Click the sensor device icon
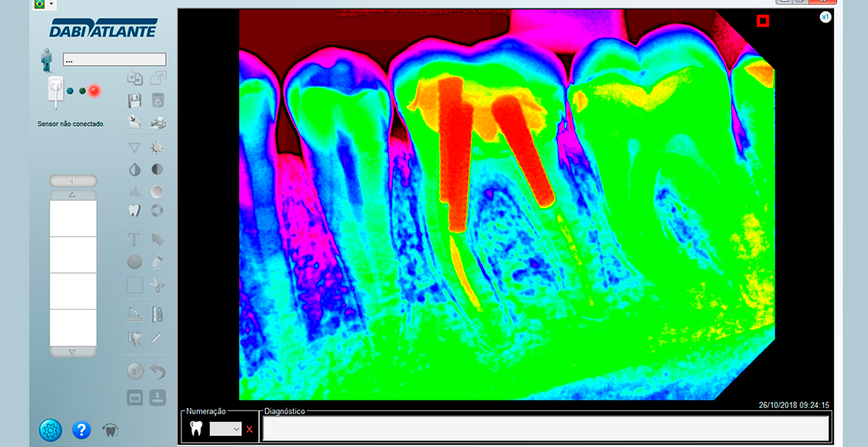 click(x=55, y=92)
